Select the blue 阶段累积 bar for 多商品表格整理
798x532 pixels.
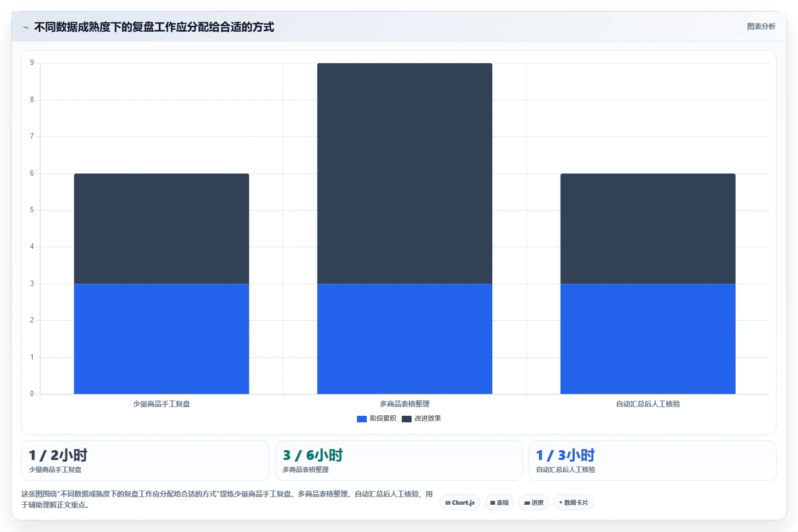(404, 339)
